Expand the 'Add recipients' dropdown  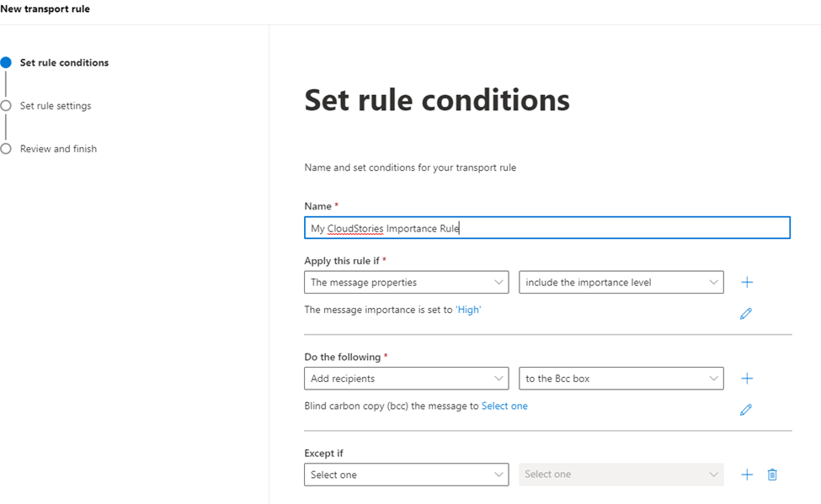pyautogui.click(x=406, y=379)
